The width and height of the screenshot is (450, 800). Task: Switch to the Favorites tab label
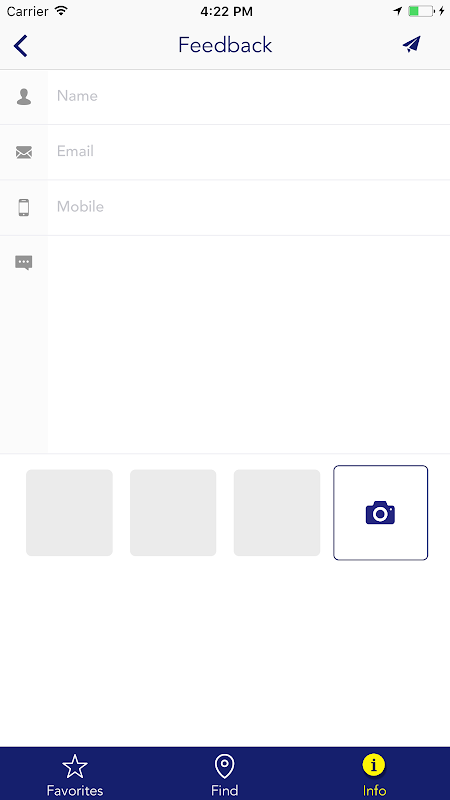[75, 790]
